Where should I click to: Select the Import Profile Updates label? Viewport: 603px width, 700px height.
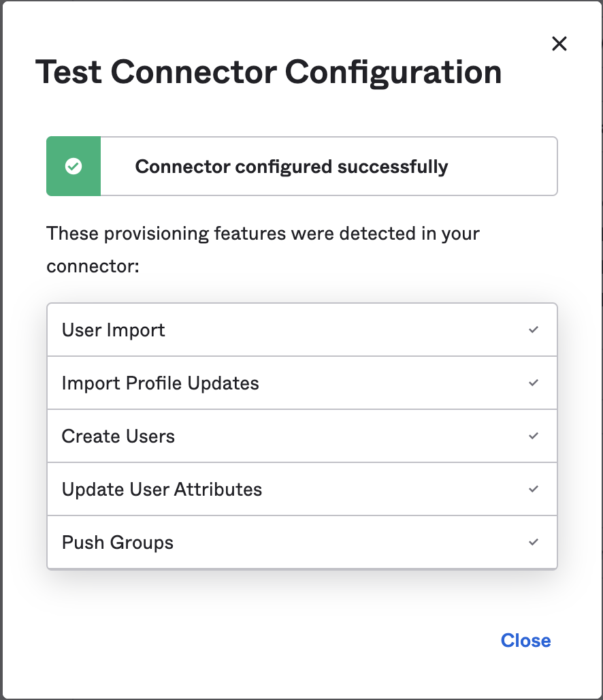pyautogui.click(x=160, y=383)
